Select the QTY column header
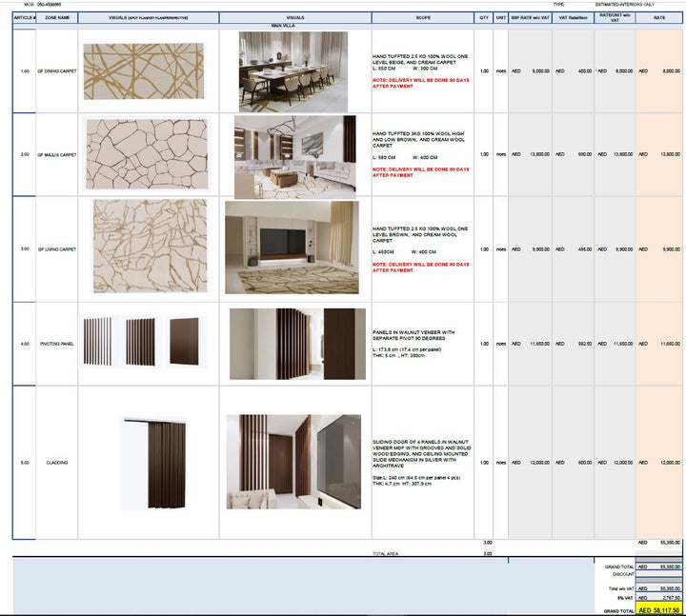The height and width of the screenshot is (616, 686). pos(484,17)
